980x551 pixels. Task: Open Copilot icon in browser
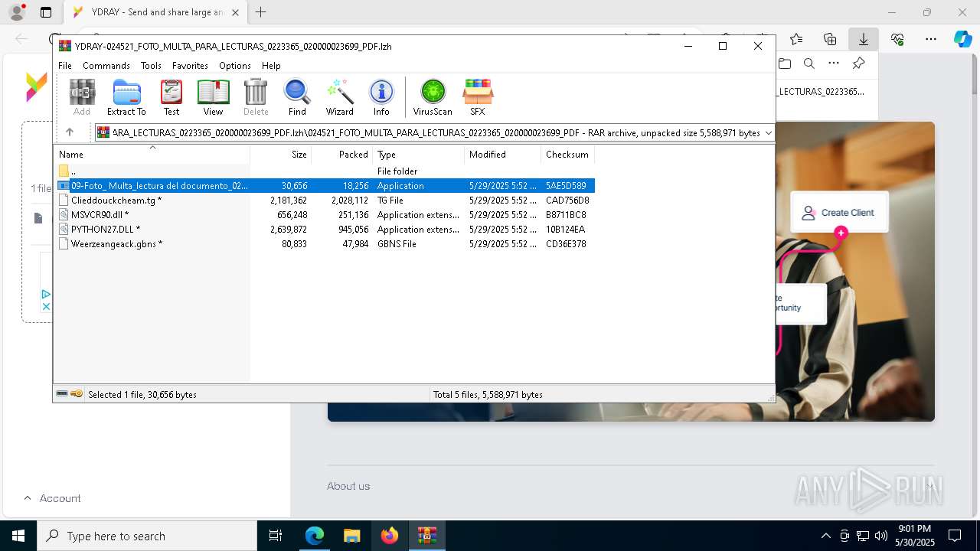pos(963,39)
